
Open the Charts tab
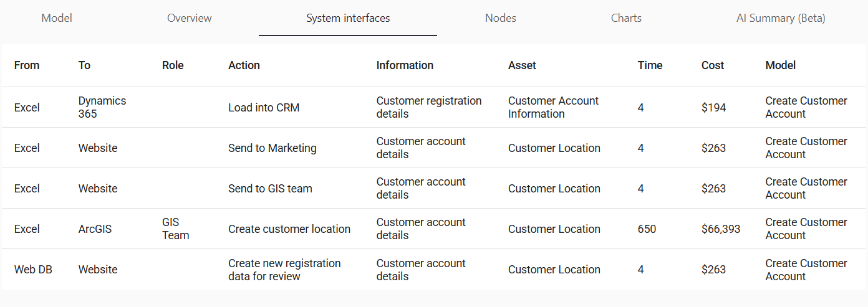point(626,18)
